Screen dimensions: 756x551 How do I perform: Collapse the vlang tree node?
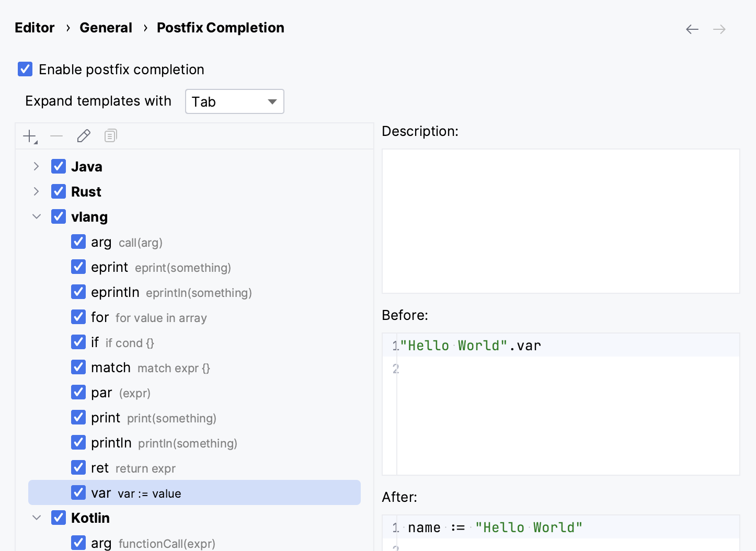36,216
